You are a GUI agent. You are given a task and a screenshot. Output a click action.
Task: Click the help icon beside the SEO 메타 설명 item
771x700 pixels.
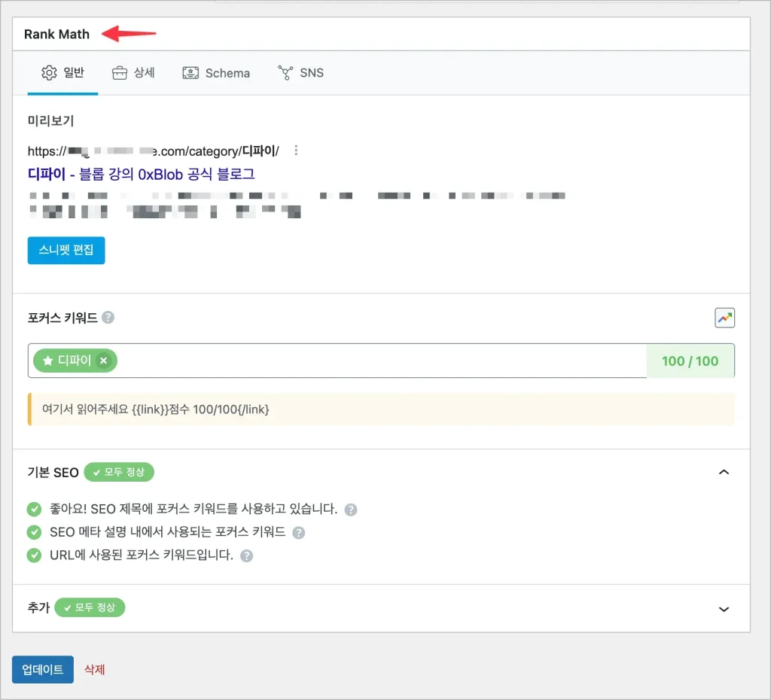point(300,533)
